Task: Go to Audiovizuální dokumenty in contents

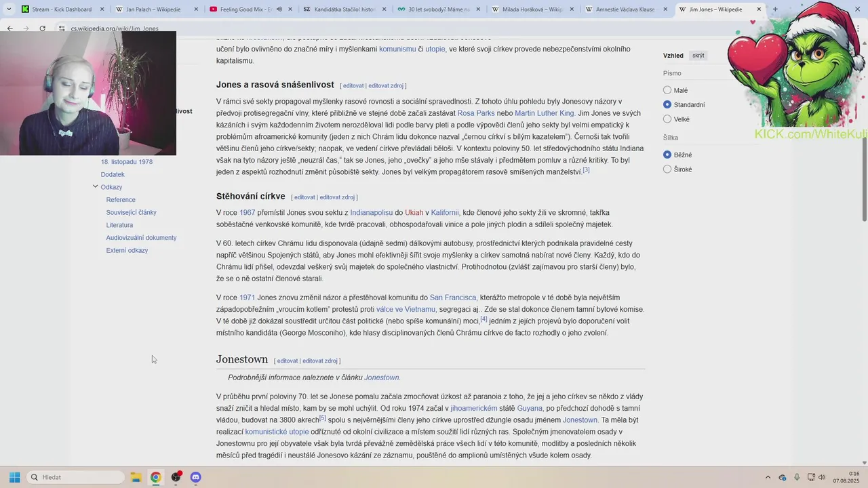Action: tap(141, 238)
